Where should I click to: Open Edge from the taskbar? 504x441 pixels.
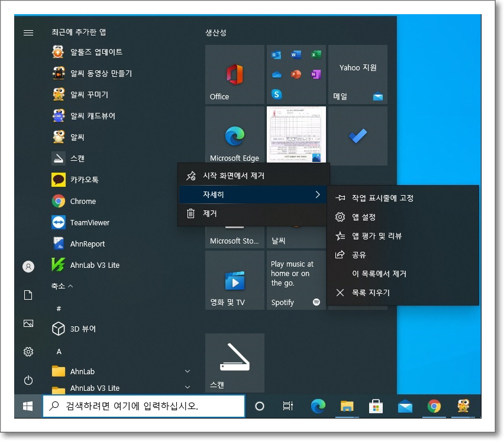pos(318,406)
